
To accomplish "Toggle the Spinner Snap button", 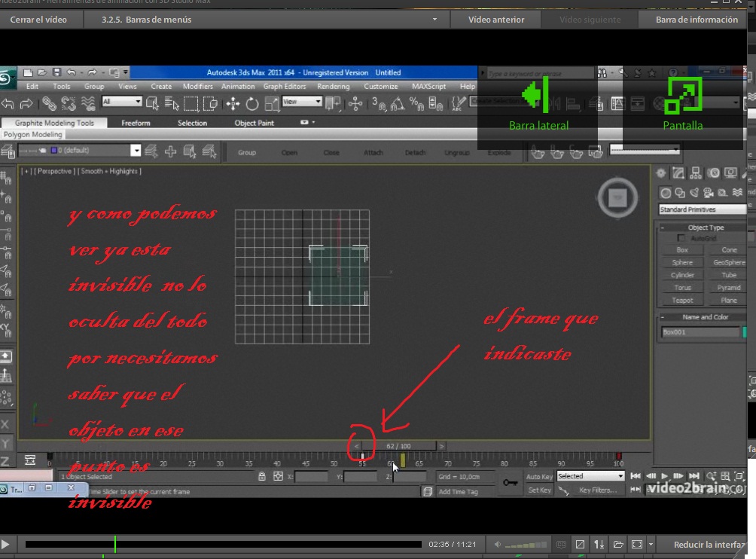I will [436, 103].
